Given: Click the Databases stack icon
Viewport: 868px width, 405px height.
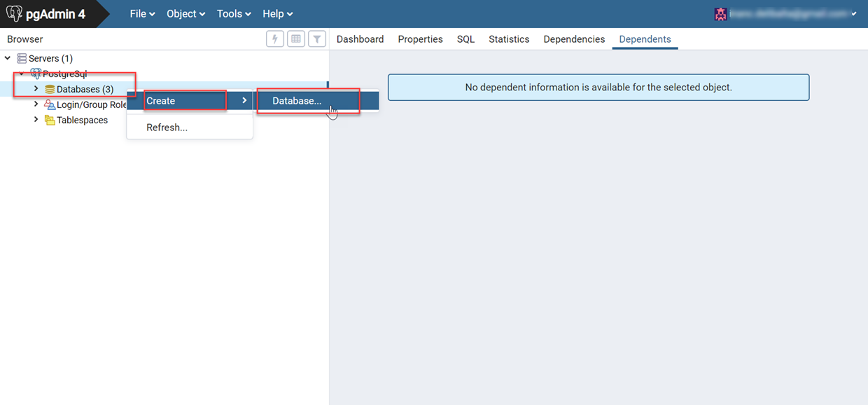Looking at the screenshot, I should click(x=50, y=90).
